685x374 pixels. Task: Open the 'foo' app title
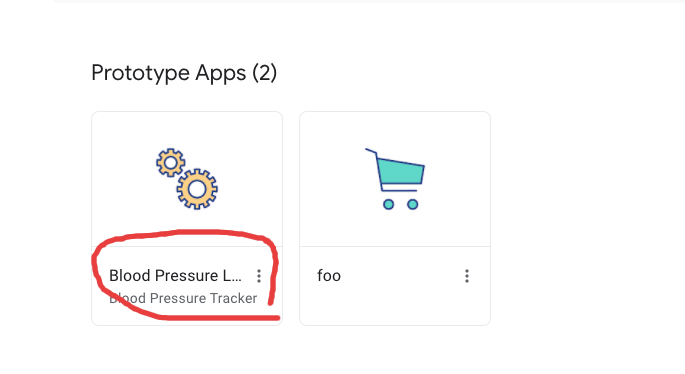(329, 276)
